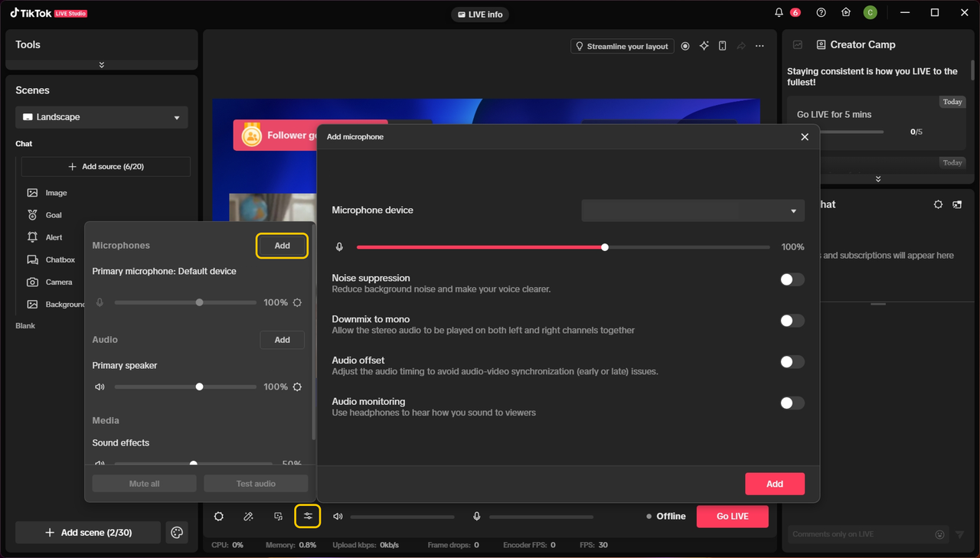This screenshot has width=980, height=558.
Task: Click the more options ellipsis icon
Action: point(759,46)
